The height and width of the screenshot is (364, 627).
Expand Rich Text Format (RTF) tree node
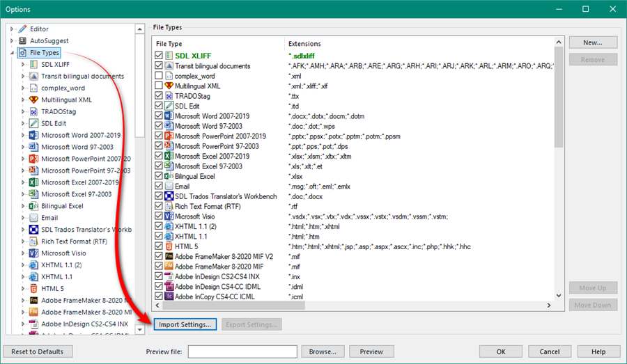pos(23,242)
